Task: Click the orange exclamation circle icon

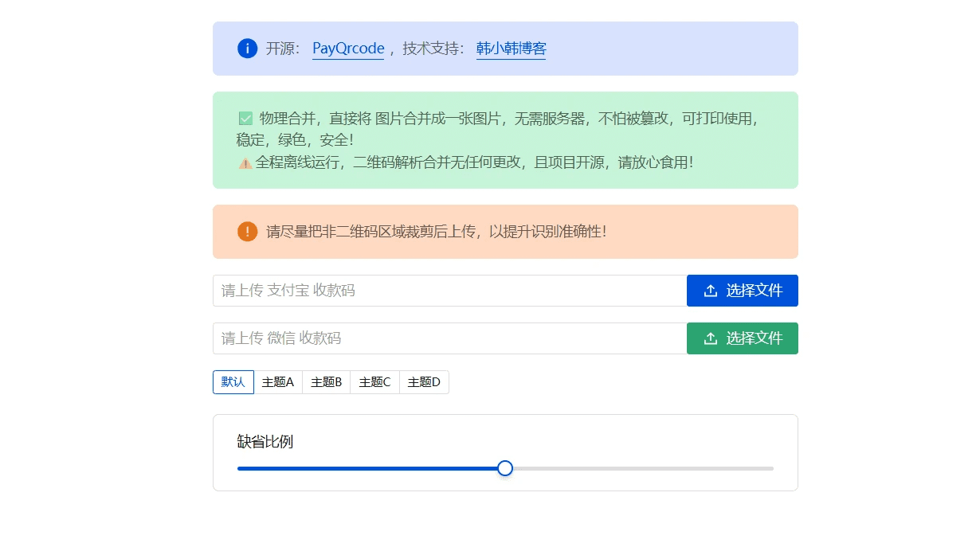Action: [247, 232]
